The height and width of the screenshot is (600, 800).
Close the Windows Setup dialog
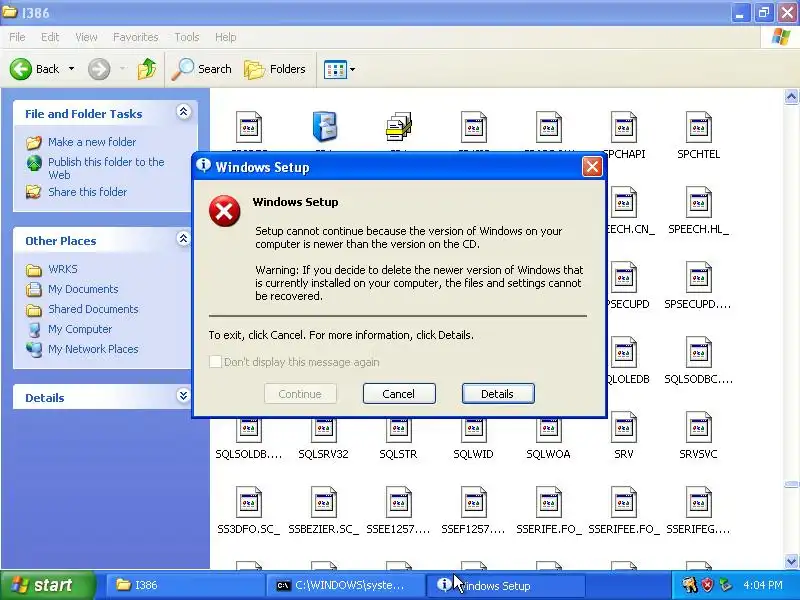(592, 167)
